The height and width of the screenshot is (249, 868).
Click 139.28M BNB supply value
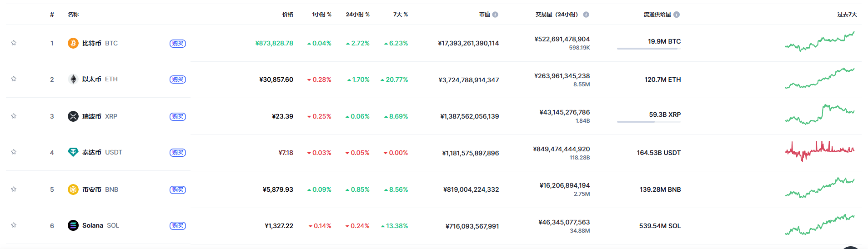pyautogui.click(x=660, y=189)
